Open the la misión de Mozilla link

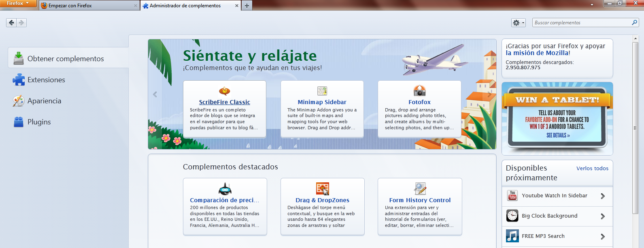click(537, 53)
